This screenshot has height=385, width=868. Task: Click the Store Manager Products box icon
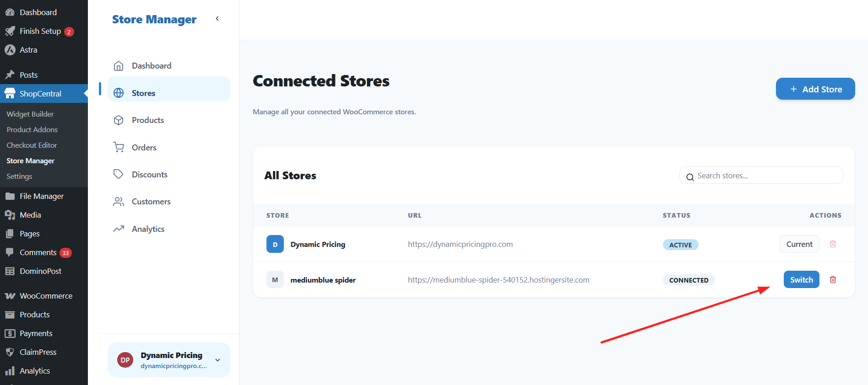point(119,120)
